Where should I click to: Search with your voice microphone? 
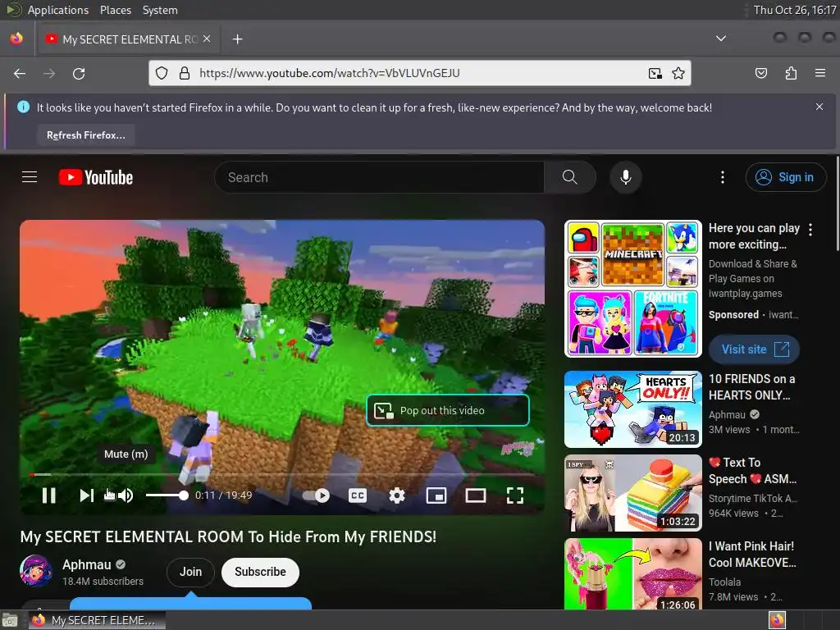click(626, 177)
